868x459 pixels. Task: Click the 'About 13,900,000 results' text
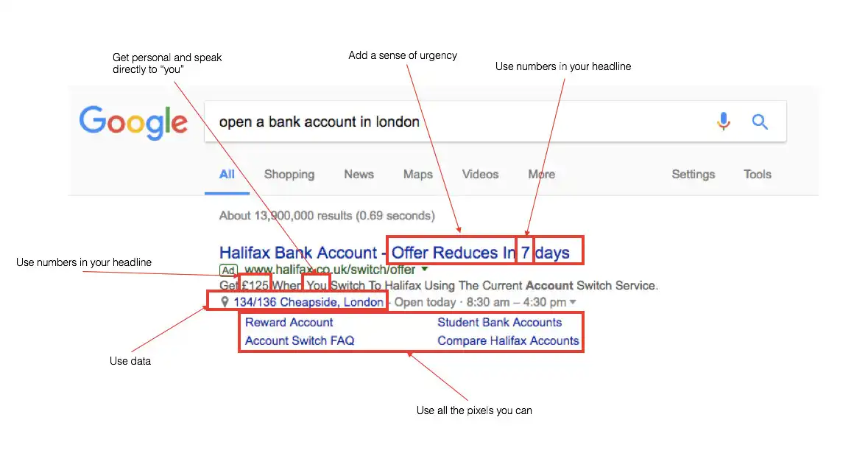point(327,215)
